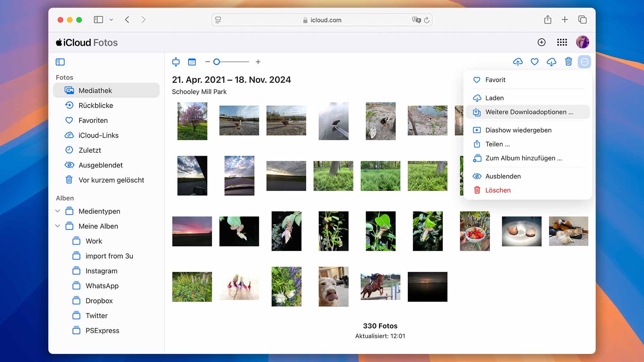Viewport: 644px width, 362px height.
Task: Click the upload photos icon
Action: (518, 61)
